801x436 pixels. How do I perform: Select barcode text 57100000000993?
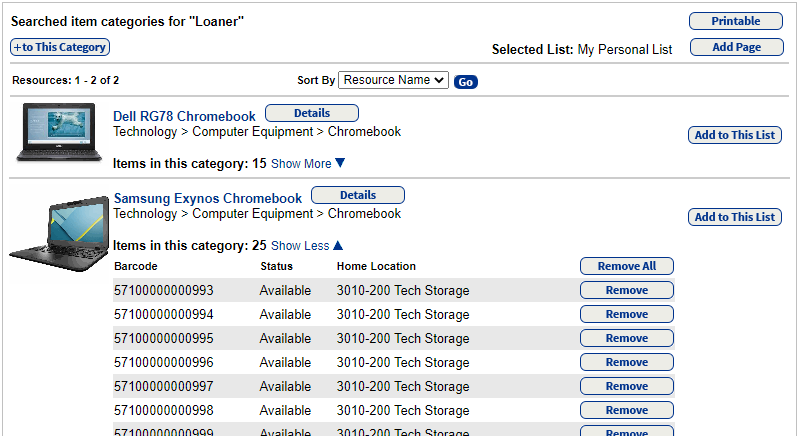163,290
